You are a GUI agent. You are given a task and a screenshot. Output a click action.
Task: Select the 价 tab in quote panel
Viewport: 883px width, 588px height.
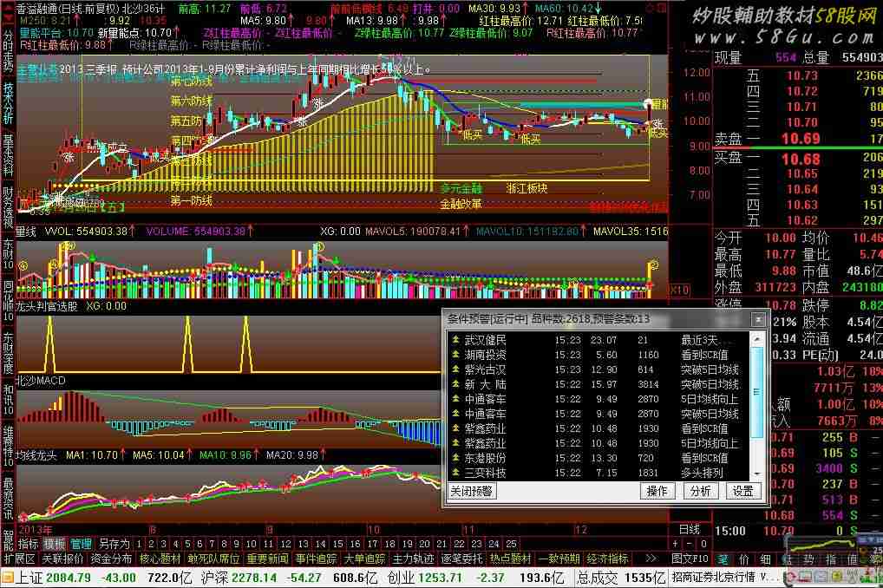pos(744,559)
